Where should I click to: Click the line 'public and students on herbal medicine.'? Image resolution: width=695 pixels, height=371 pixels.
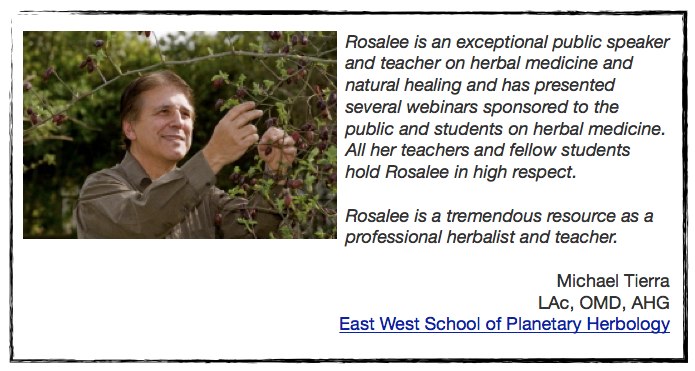pyautogui.click(x=505, y=129)
